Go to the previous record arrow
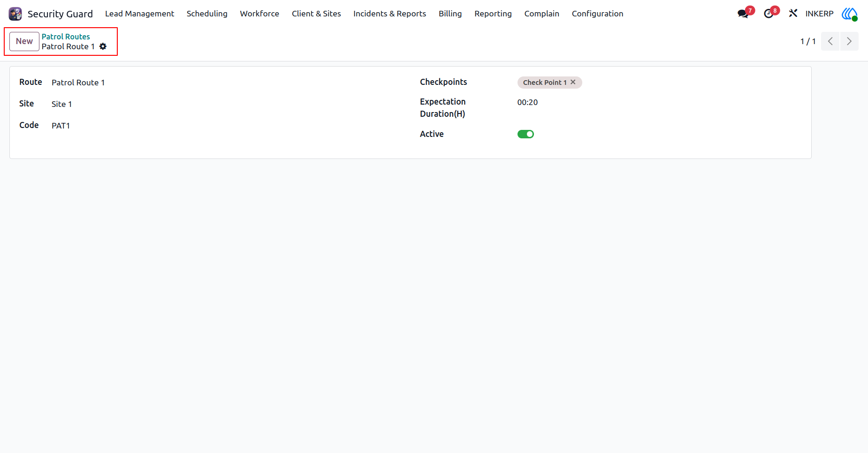The image size is (868, 453). (830, 41)
